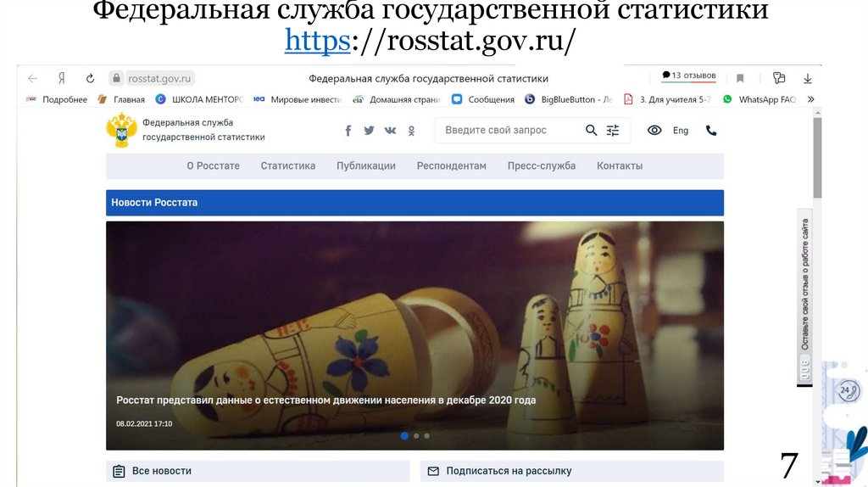The height and width of the screenshot is (487, 868).
Task: Click the magnifier search icon
Action: [591, 130]
